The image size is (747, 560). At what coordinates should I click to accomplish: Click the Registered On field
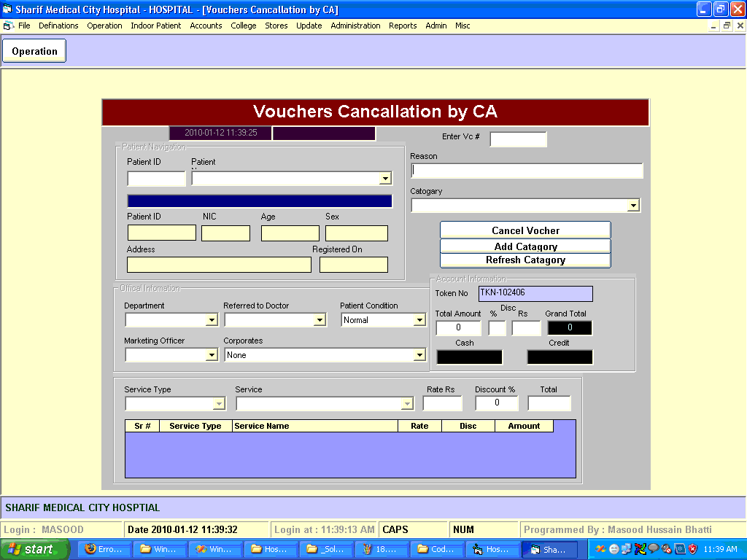pyautogui.click(x=354, y=265)
